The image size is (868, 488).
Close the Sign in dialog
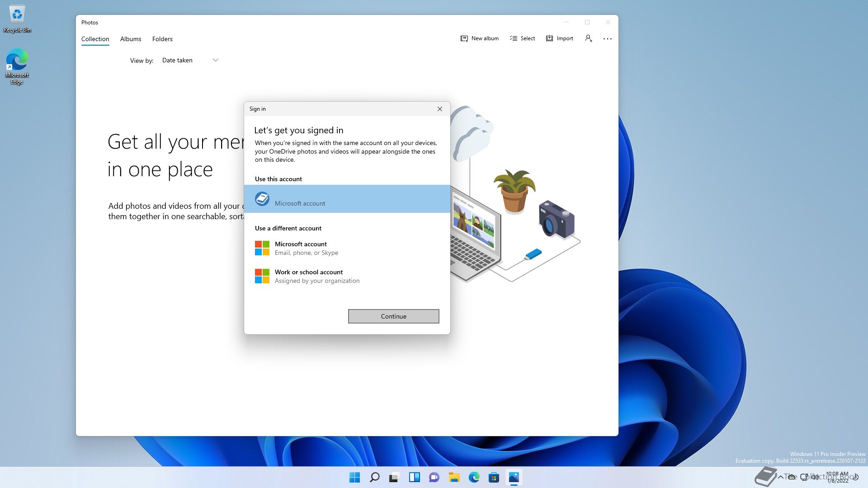pos(440,109)
